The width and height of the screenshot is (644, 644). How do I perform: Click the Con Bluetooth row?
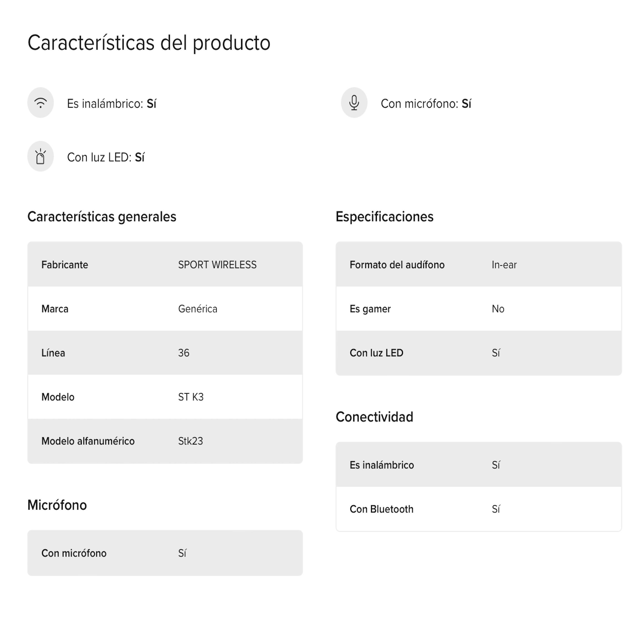(x=479, y=509)
